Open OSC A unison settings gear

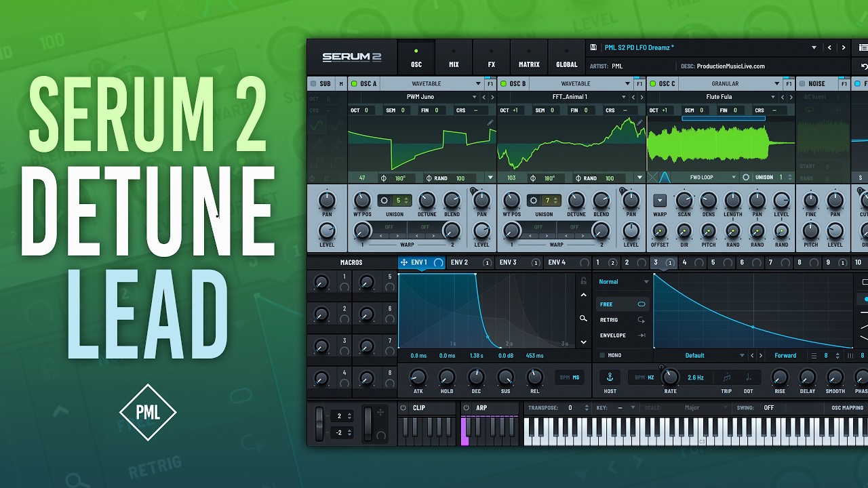coord(385,200)
